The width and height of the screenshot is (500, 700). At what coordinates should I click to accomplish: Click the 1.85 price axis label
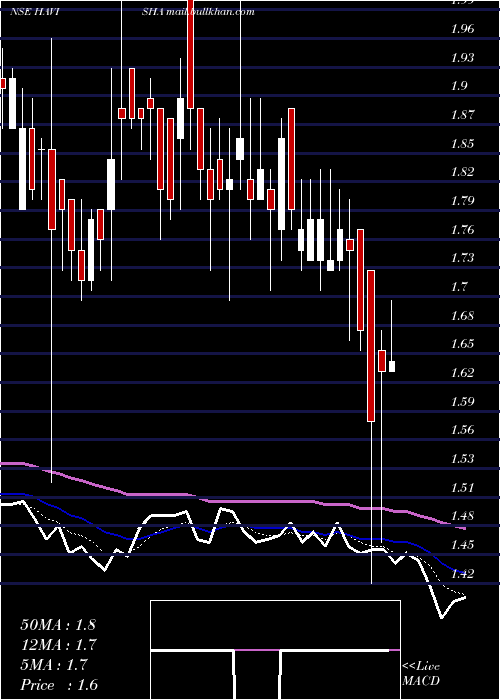click(465, 143)
